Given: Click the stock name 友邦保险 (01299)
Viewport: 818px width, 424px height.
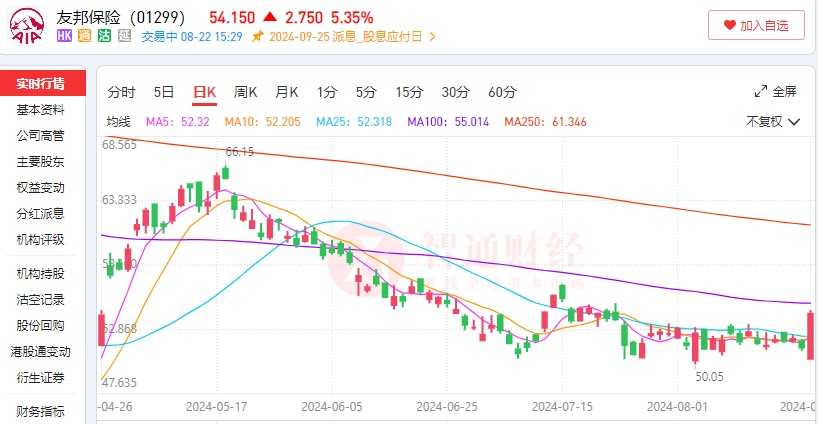Looking at the screenshot, I should pyautogui.click(x=121, y=18).
